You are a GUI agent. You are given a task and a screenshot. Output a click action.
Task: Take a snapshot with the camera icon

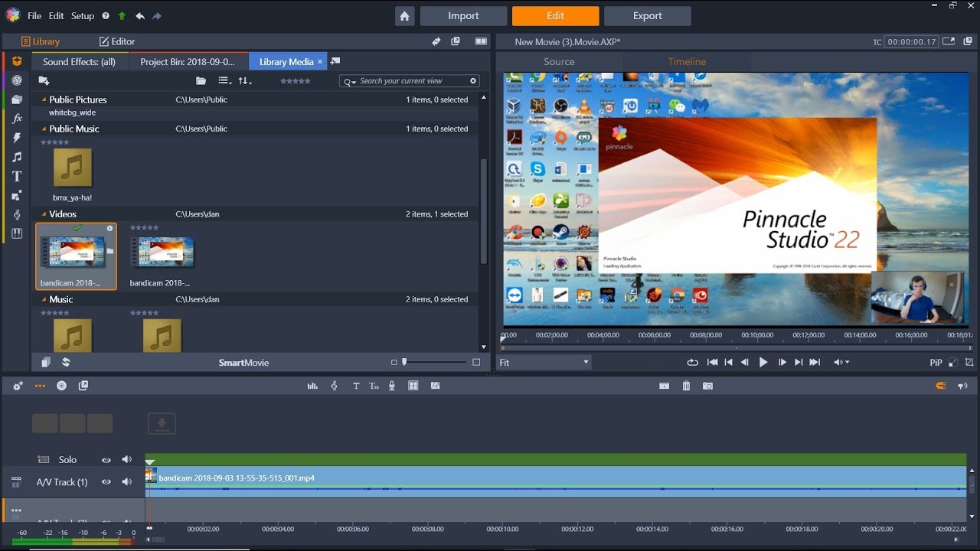707,386
